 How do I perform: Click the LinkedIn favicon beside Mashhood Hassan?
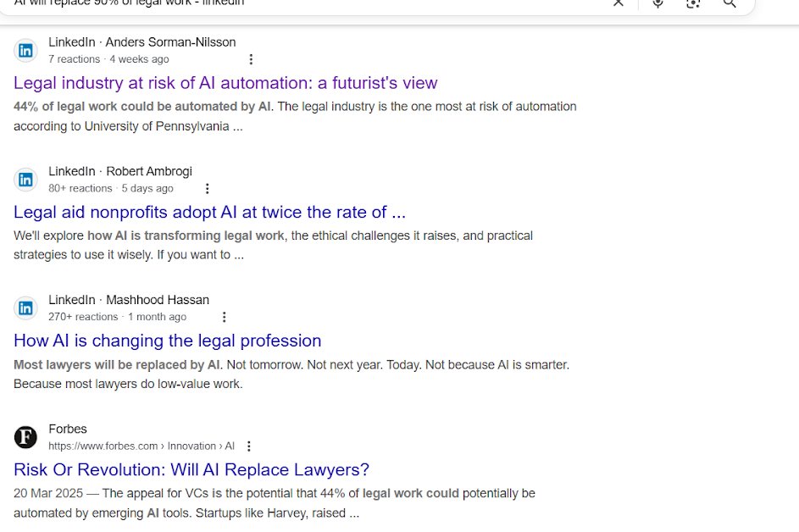coord(26,308)
